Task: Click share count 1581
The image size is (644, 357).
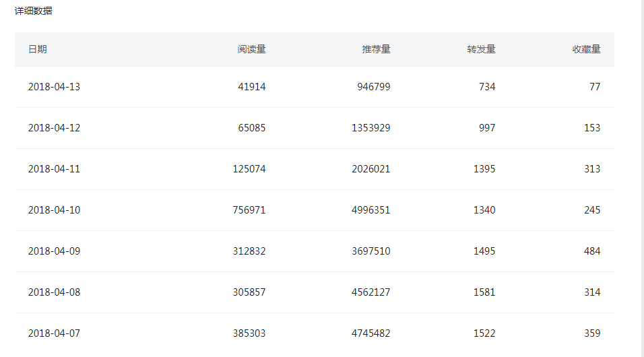Action: [x=484, y=292]
